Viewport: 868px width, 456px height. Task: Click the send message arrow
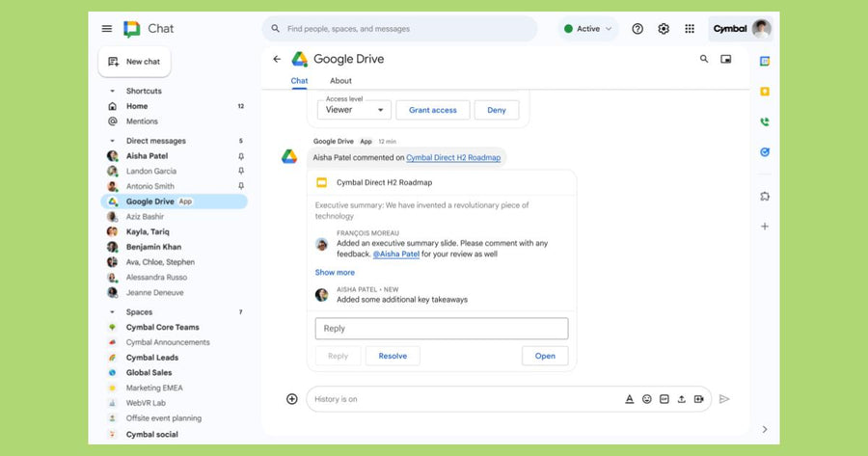pyautogui.click(x=724, y=399)
